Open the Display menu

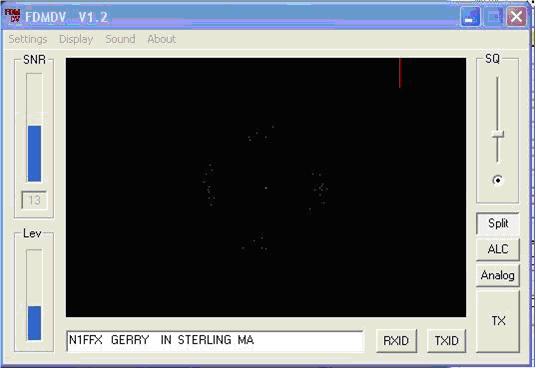pos(76,39)
